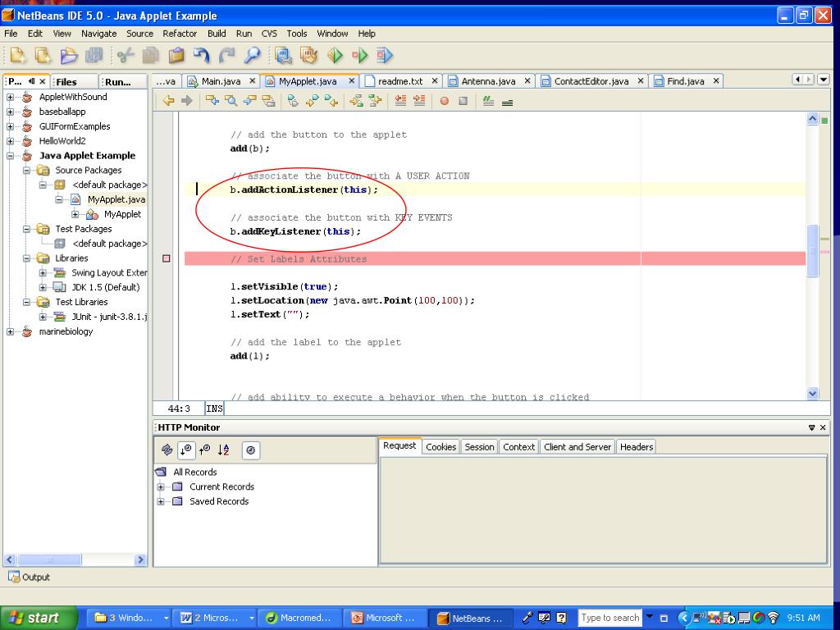Cut selection with the scissors icon
The image size is (840, 630).
coord(126,55)
